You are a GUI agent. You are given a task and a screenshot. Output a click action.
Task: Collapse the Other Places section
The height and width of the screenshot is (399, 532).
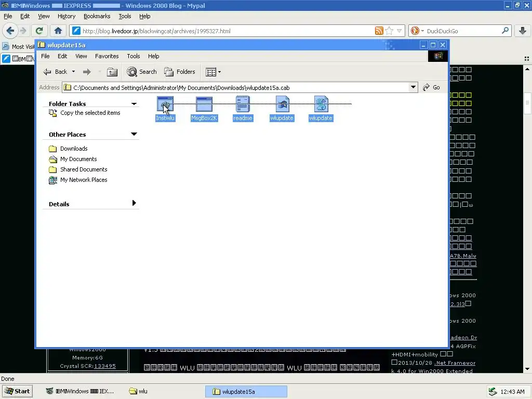134,135
